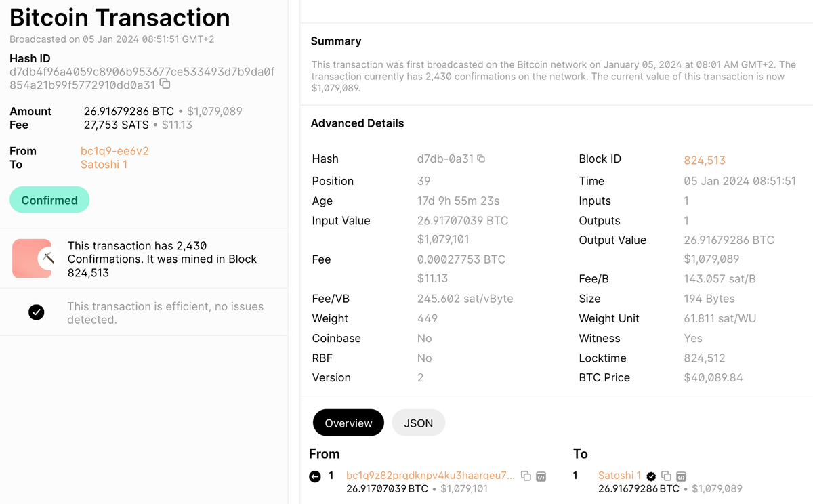Copy the Satoshi 1 recipient address
The width and height of the screenshot is (813, 504).
(x=666, y=476)
